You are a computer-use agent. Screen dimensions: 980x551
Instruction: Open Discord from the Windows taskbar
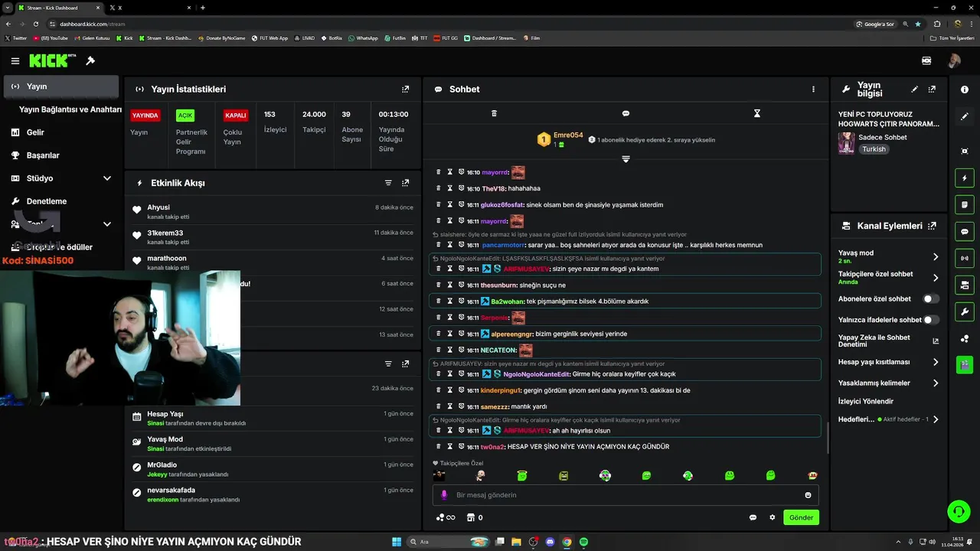click(550, 542)
